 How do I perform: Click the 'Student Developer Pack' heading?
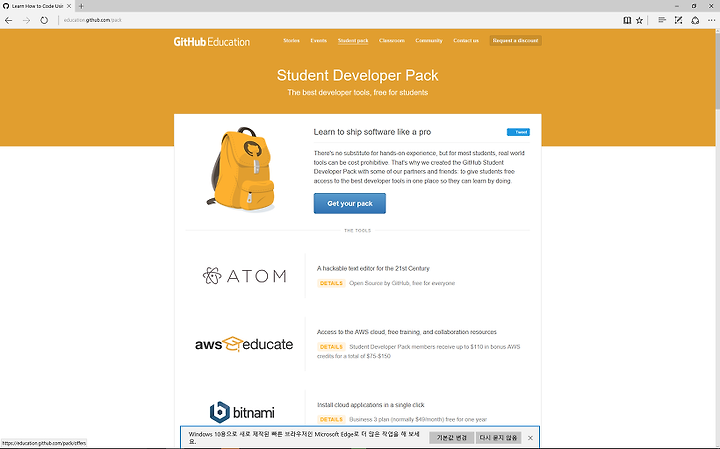pyautogui.click(x=357, y=75)
